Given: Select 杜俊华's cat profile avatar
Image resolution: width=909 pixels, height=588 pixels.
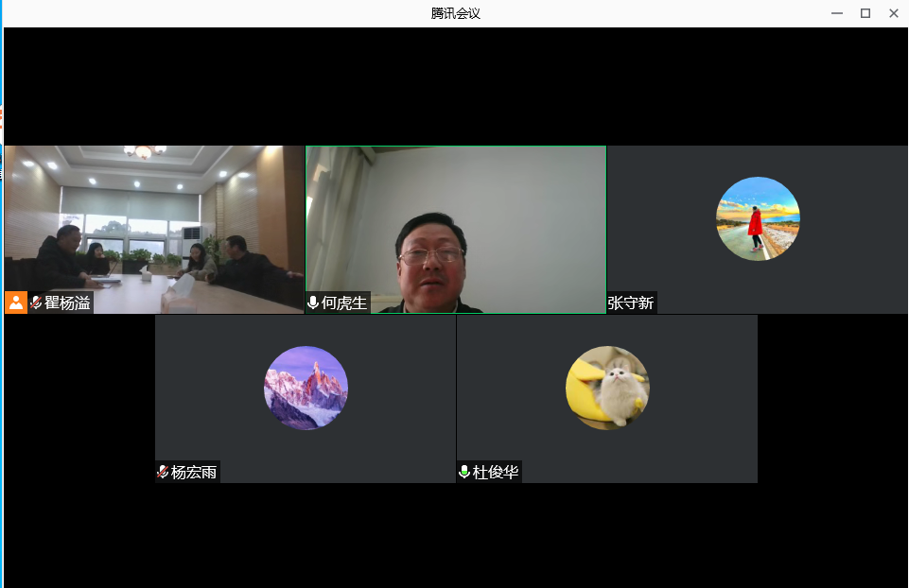Looking at the screenshot, I should [x=607, y=388].
